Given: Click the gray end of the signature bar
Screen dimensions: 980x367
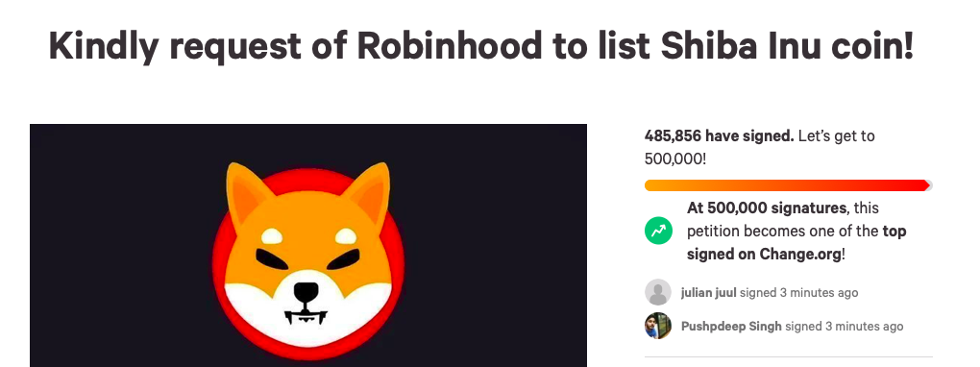Looking at the screenshot, I should tap(929, 185).
